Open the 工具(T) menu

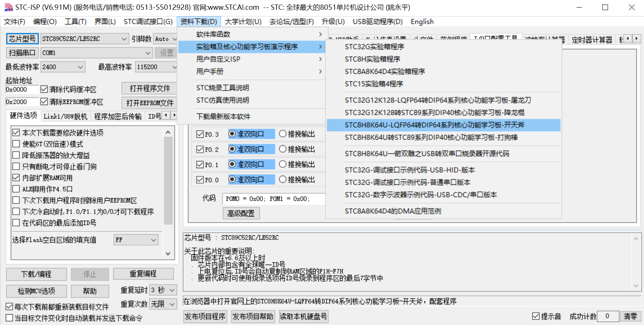point(75,22)
